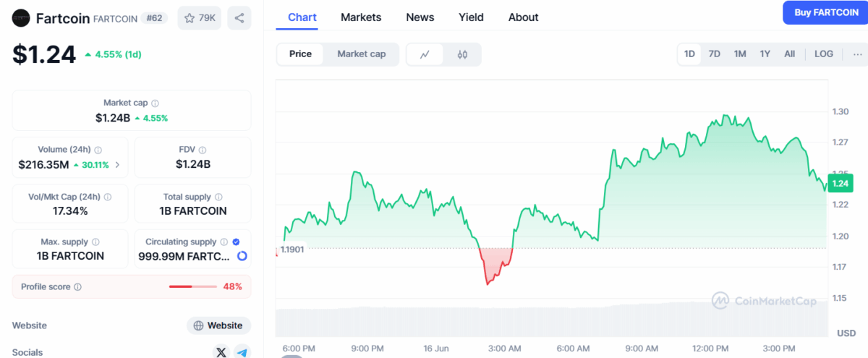Select the 7D time range
The height and width of the screenshot is (358, 868).
pyautogui.click(x=714, y=54)
